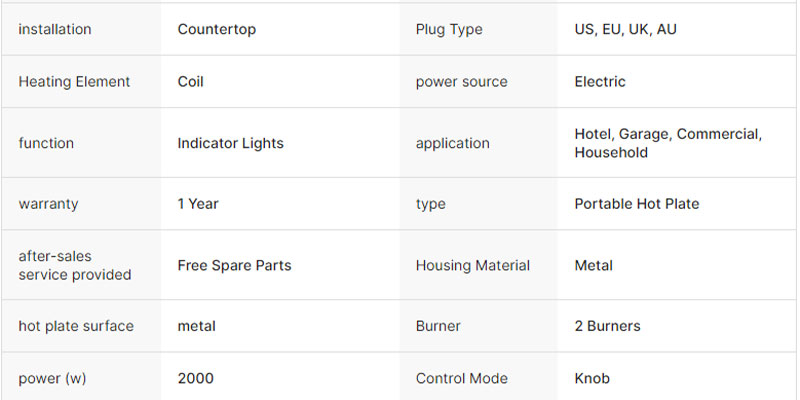Viewport: 800px width, 400px height.
Task: Select the 'Knob' control mode value
Action: tap(592, 378)
